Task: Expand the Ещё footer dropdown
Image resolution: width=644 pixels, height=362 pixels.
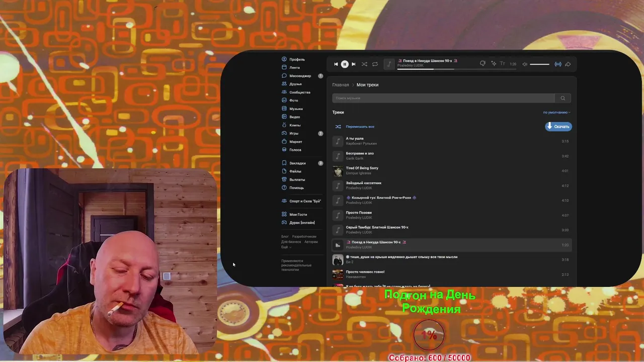Action: (x=286, y=247)
